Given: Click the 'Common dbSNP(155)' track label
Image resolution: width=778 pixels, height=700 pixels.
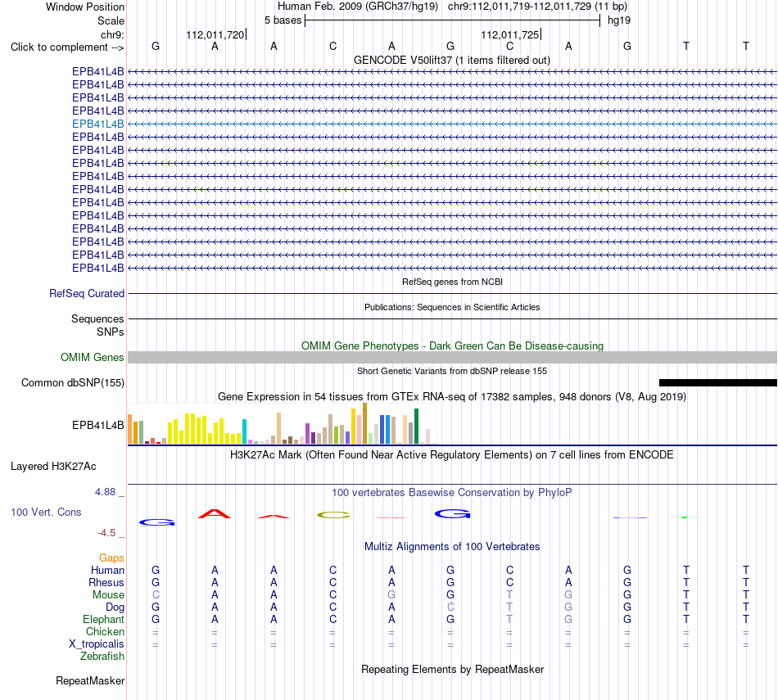Looking at the screenshot, I should 73,383.
